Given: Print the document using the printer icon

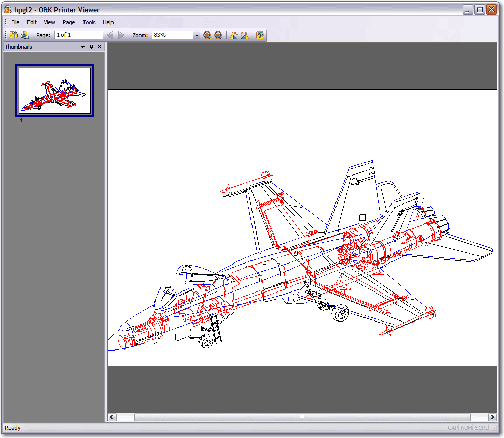Looking at the screenshot, I should (24, 35).
